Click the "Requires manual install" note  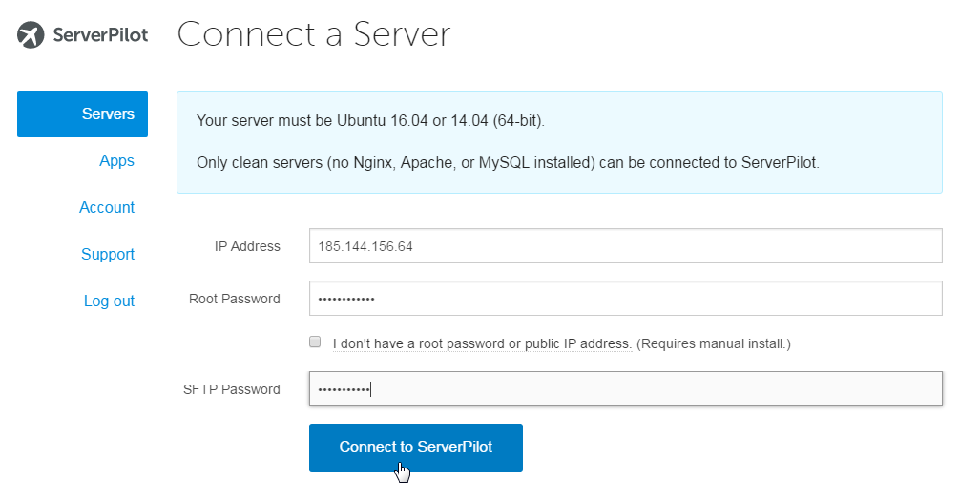pos(713,343)
